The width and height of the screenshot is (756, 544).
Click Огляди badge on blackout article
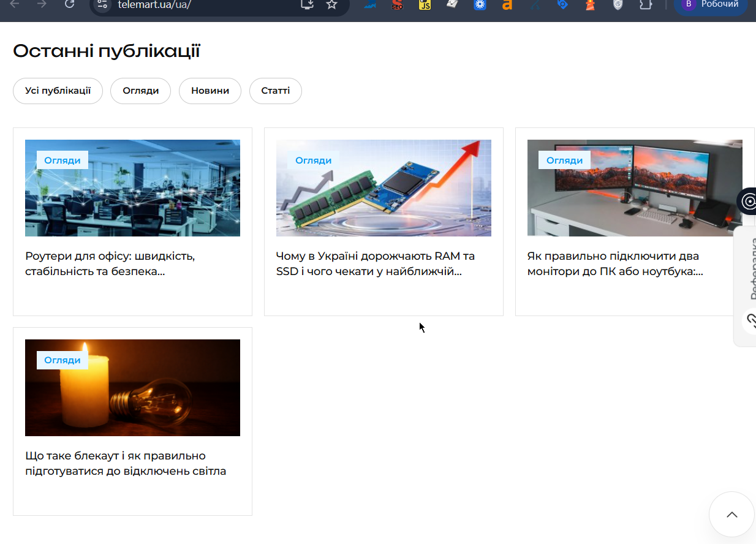pyautogui.click(x=62, y=360)
